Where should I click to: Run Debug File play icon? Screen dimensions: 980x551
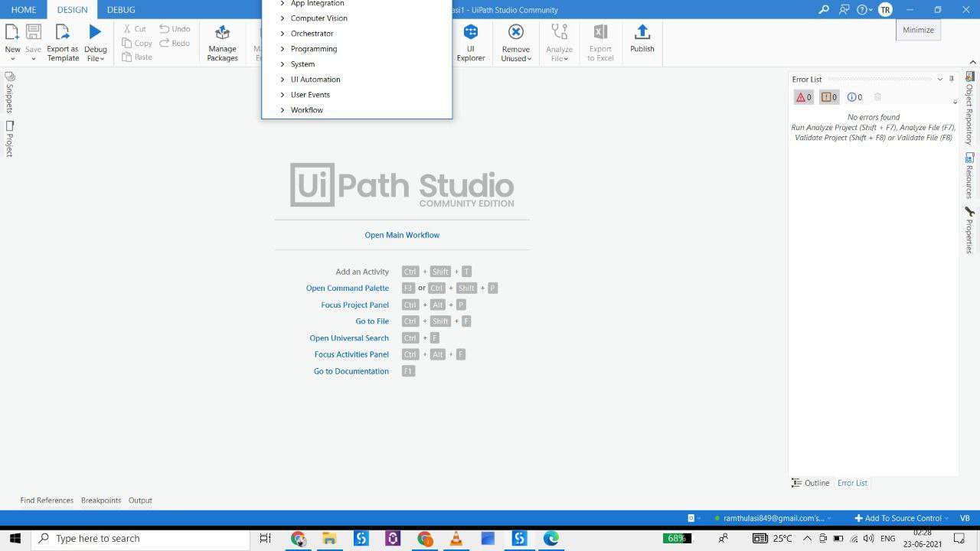pos(95,32)
